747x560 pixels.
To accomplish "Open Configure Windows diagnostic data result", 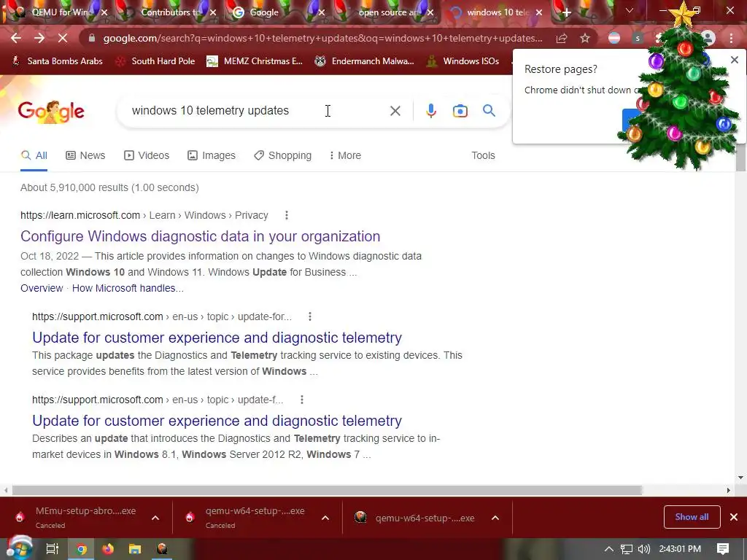I will pos(200,236).
